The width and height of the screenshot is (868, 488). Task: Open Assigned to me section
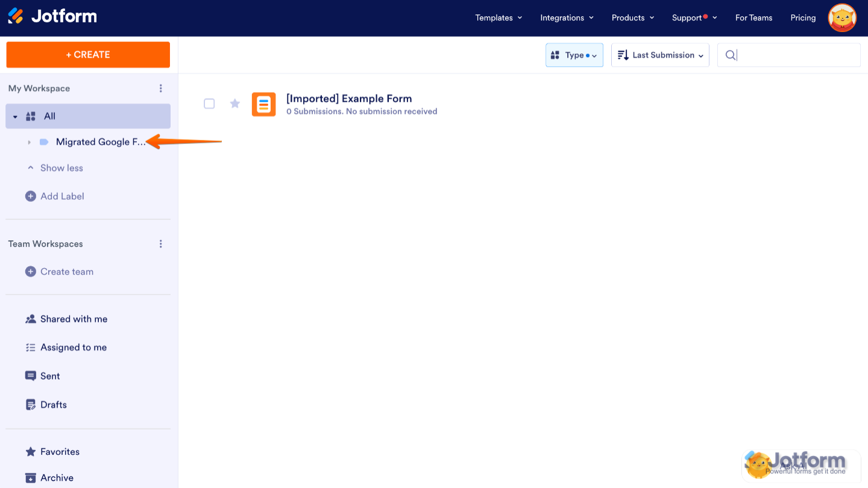point(74,348)
